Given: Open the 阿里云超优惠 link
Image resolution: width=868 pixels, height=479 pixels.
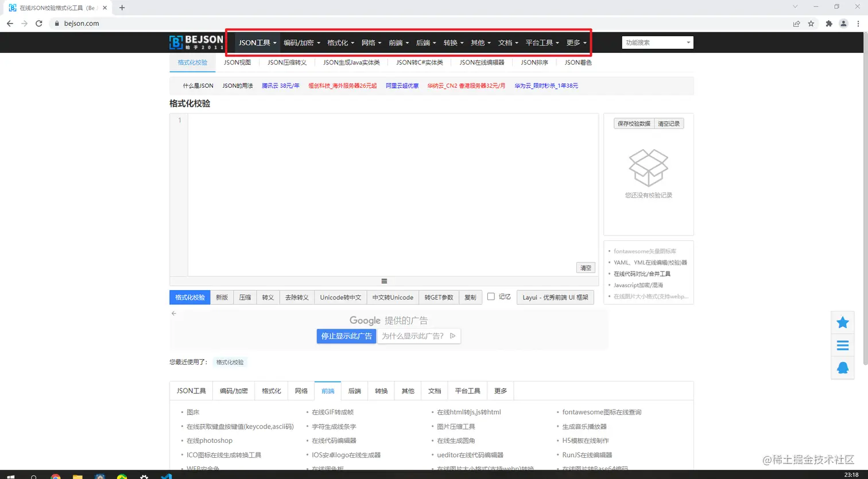Looking at the screenshot, I should [x=402, y=85].
